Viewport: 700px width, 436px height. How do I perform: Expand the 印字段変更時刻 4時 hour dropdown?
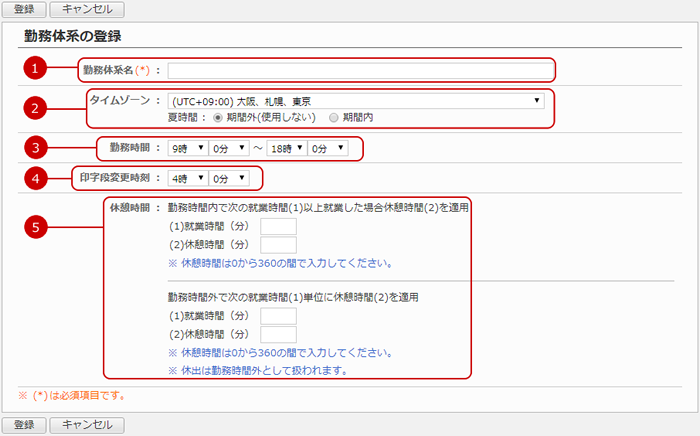point(186,179)
